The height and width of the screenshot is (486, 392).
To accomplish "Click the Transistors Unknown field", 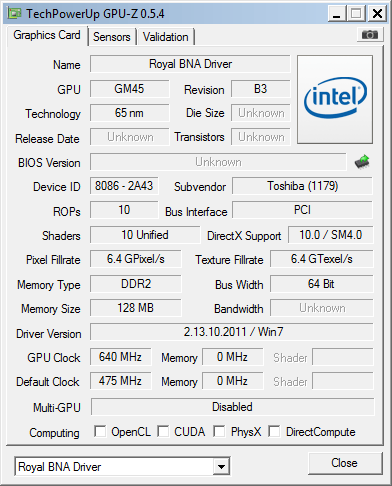I will tap(261, 137).
